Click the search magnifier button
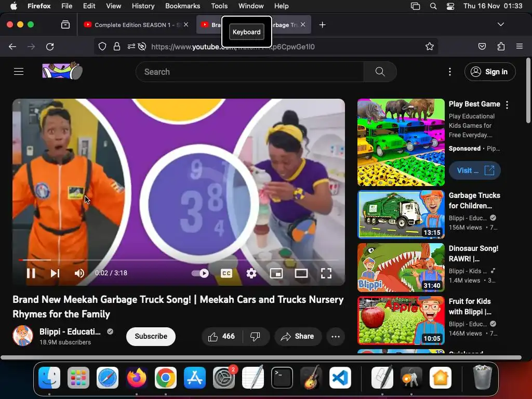 (380, 72)
